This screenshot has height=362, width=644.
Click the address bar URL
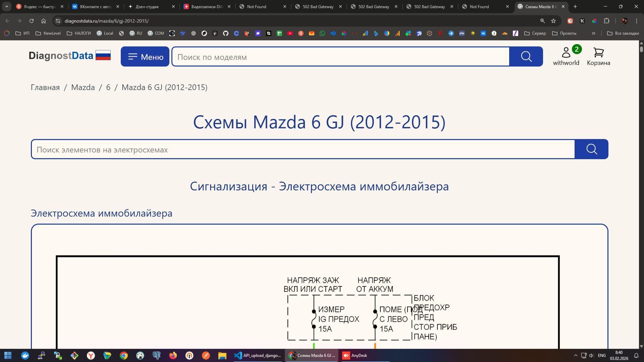click(107, 21)
